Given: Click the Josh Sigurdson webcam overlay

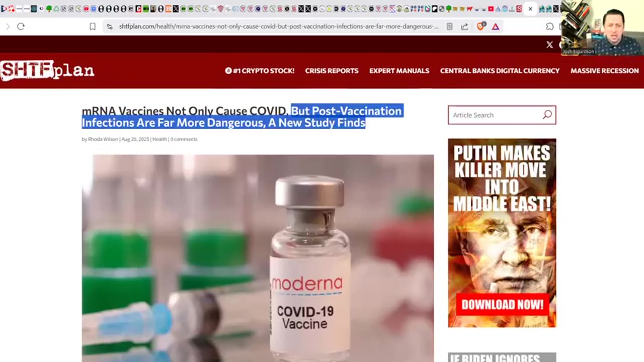Looking at the screenshot, I should pyautogui.click(x=602, y=28).
